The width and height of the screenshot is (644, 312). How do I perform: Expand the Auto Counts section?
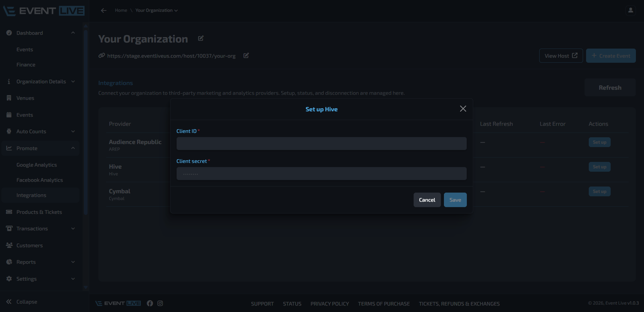(40, 132)
